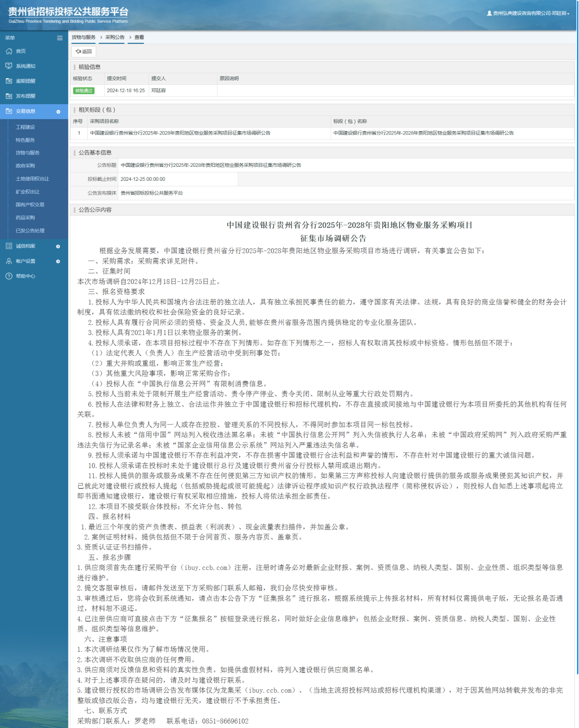579x728 pixels.
Task: Expand the 帐户设置 menu arrow
Action: coord(59,261)
